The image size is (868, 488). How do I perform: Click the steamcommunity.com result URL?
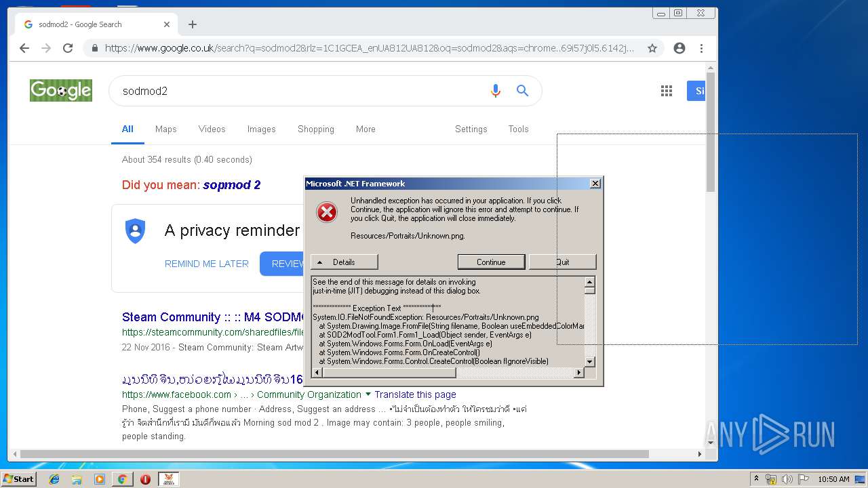click(x=213, y=332)
